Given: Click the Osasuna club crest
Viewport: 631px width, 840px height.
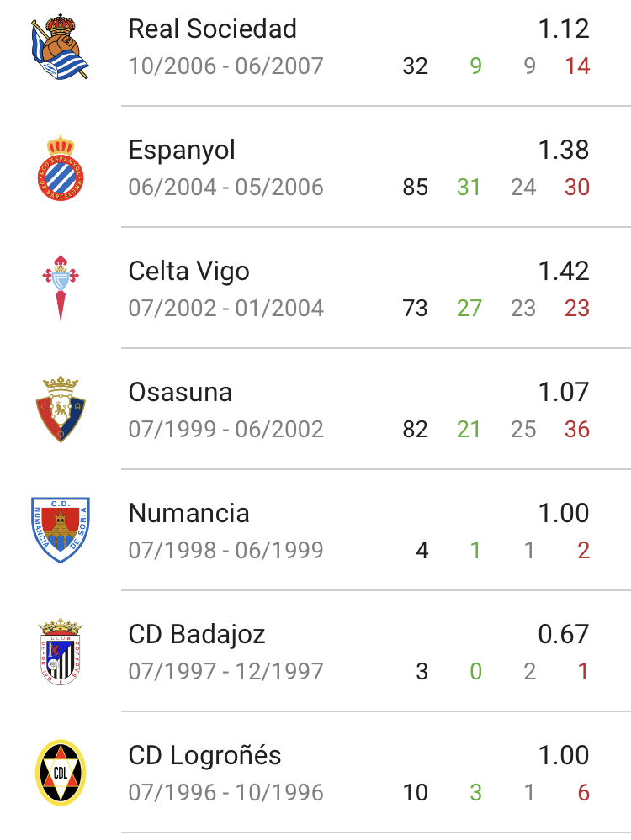Looking at the screenshot, I should (61, 409).
